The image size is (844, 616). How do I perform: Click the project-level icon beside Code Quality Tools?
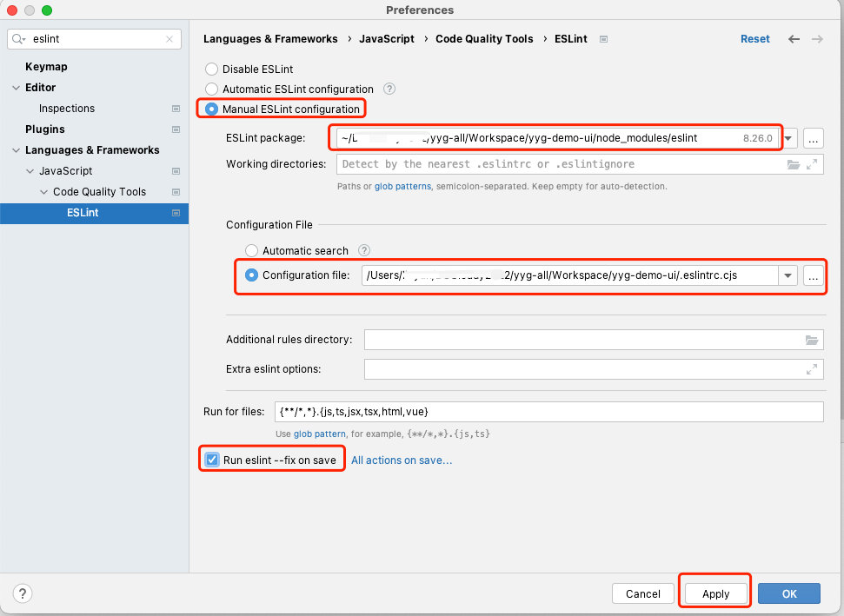(x=176, y=192)
